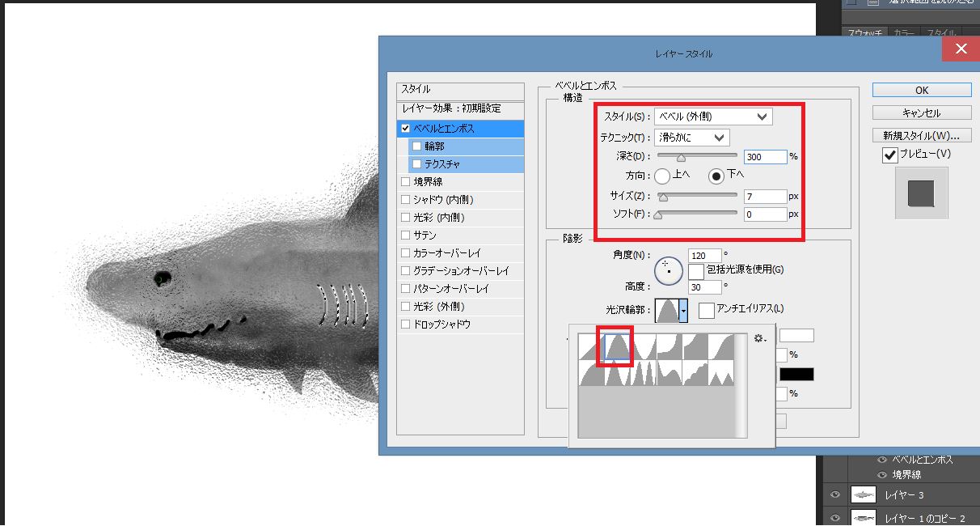Viewport: 980px width, 526px height.
Task: Select the Cone gloss contour preset
Action: pos(618,347)
